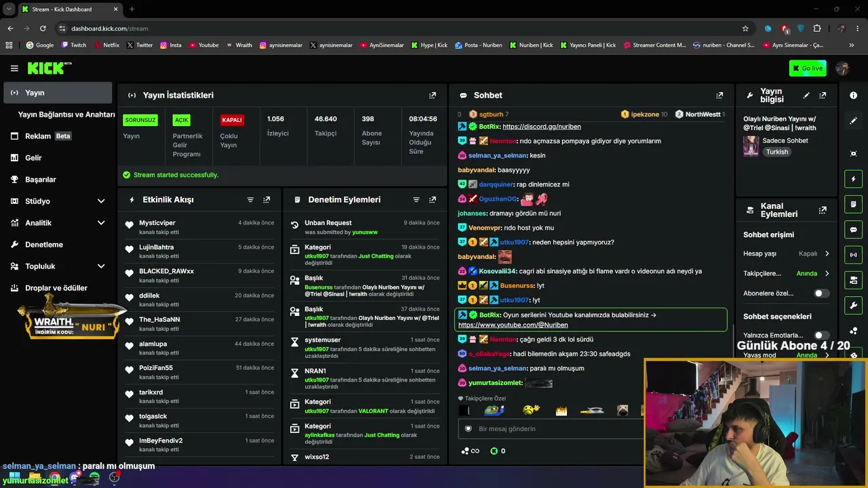868x488 pixels.
Task: Click the Turkish language tag
Action: 777,152
